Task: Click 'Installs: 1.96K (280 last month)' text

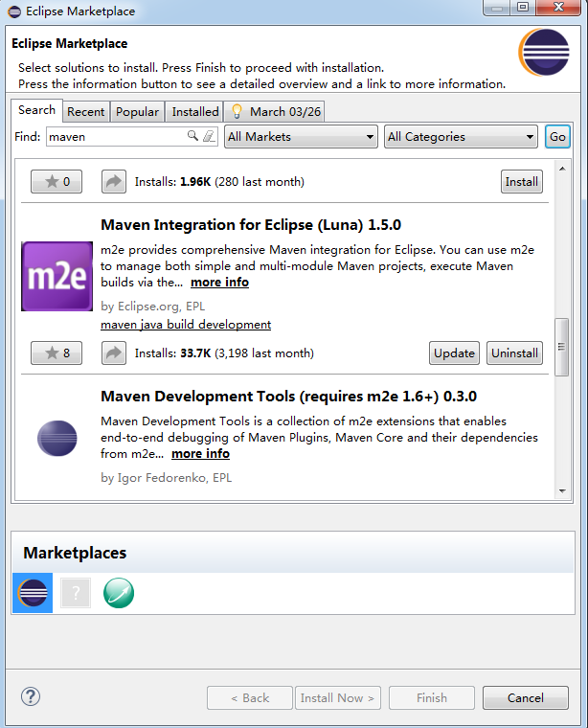Action: pyautogui.click(x=219, y=182)
